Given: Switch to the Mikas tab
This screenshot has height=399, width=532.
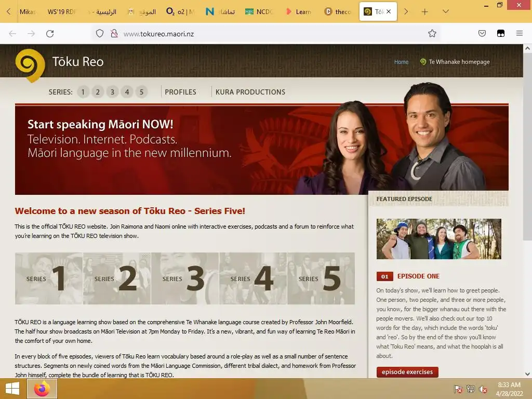Looking at the screenshot, I should [x=27, y=12].
